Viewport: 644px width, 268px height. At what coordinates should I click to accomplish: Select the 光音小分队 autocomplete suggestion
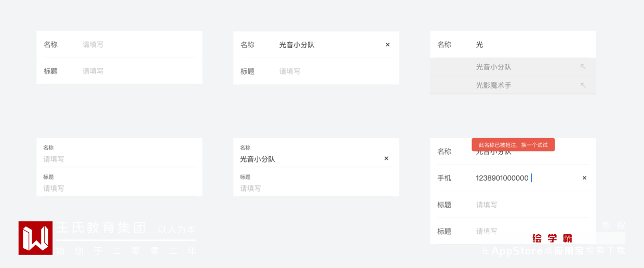pyautogui.click(x=493, y=67)
